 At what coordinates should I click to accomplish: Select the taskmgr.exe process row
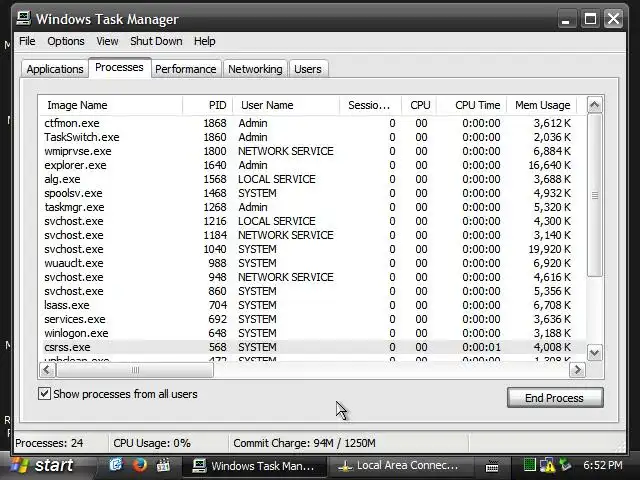click(313, 207)
